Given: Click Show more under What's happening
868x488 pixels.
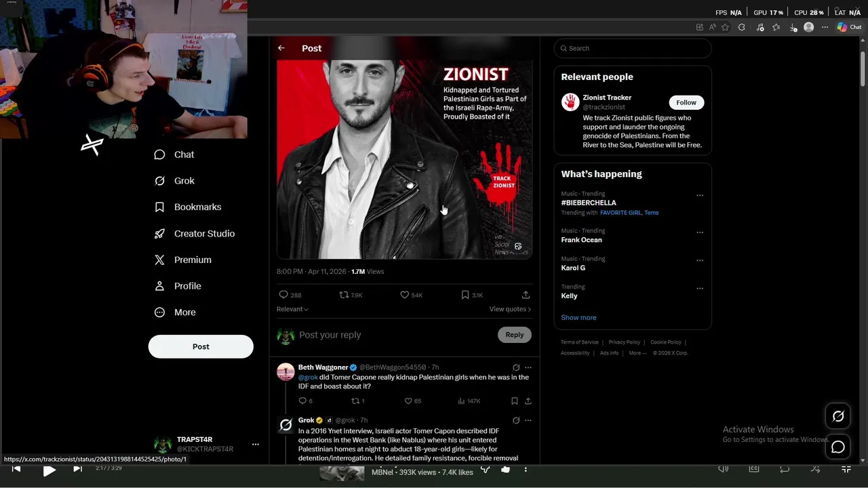Looking at the screenshot, I should tap(578, 317).
